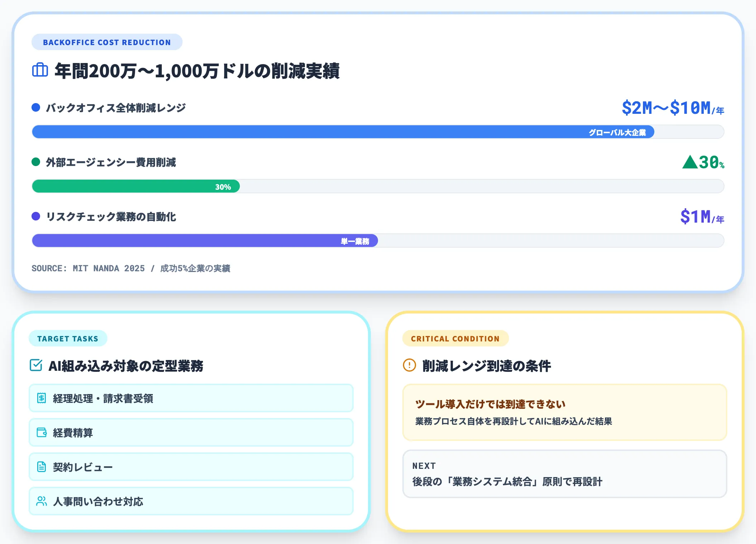Click the purple 単一業務 progress bar
The image size is (756, 544).
[x=205, y=241]
